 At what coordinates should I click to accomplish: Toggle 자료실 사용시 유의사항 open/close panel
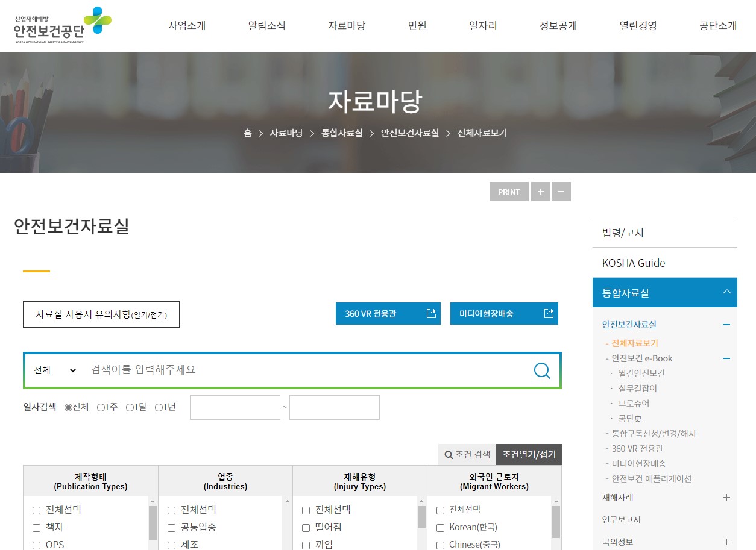[x=101, y=314]
